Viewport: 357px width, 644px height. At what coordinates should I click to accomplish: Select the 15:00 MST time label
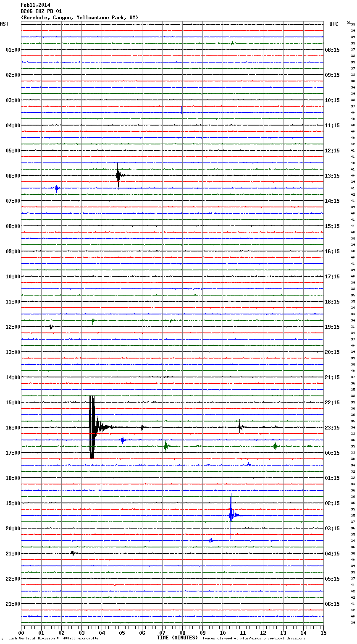13,403
